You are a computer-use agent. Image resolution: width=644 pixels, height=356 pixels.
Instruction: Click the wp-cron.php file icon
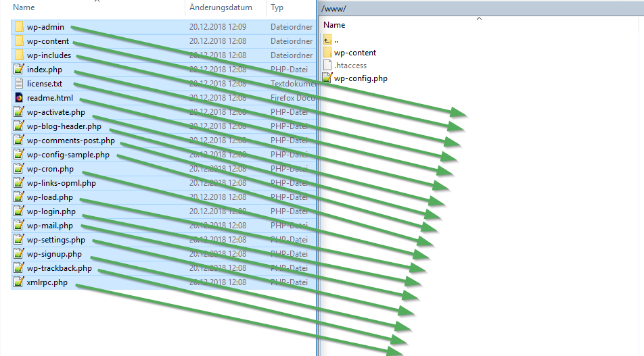pos(19,169)
